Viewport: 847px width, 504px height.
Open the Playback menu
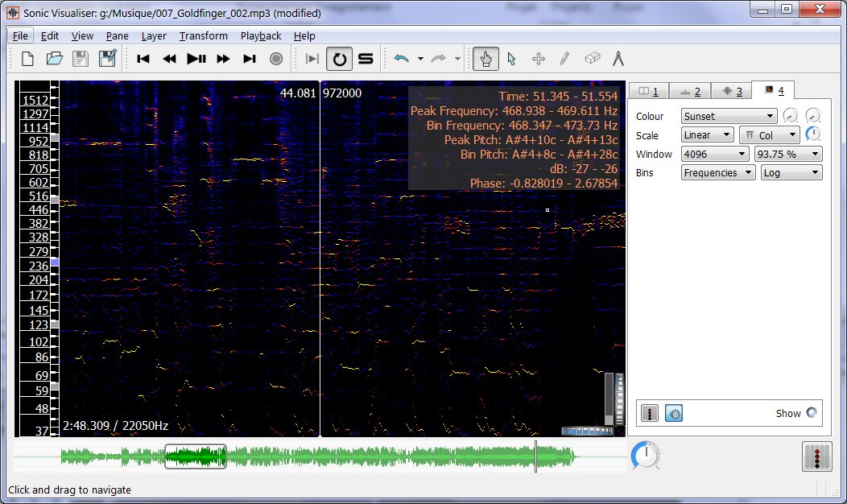(x=261, y=35)
